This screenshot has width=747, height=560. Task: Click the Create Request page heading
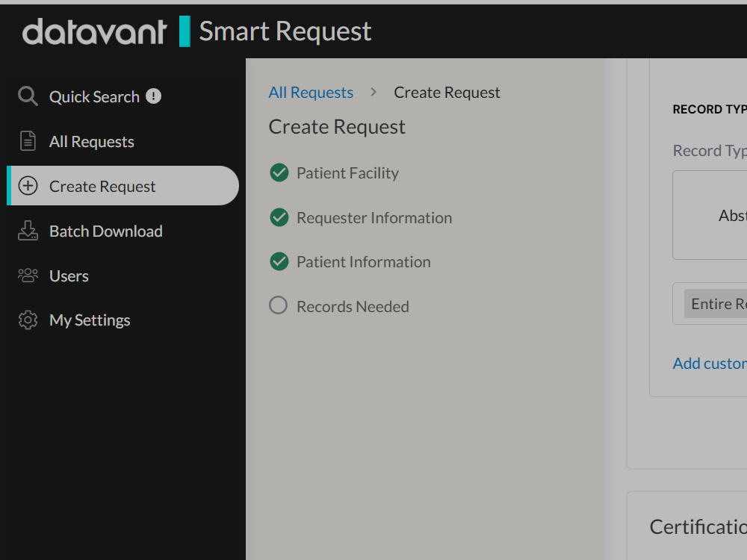coord(337,127)
